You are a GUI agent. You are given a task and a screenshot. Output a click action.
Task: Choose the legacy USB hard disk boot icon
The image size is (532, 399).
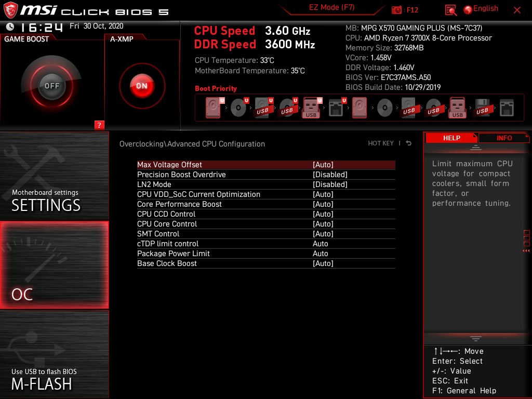[409, 108]
